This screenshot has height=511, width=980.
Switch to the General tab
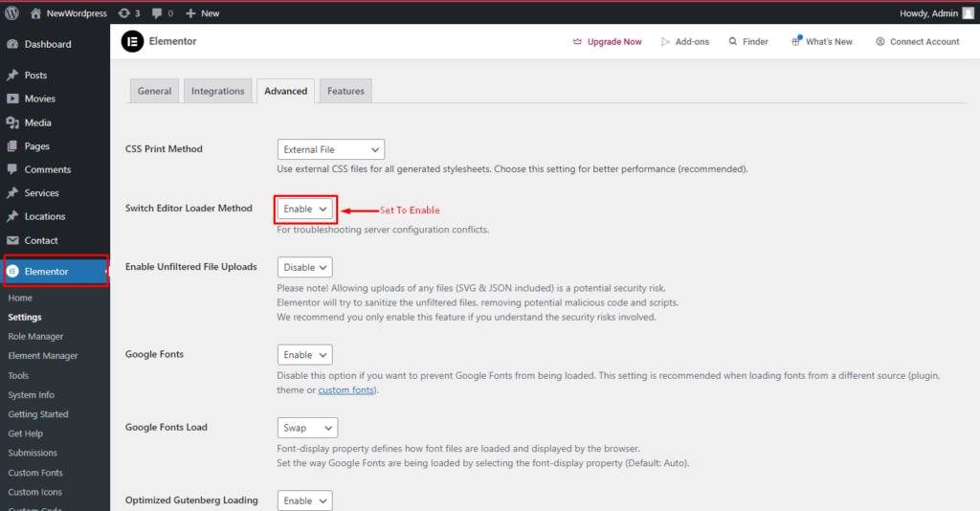click(x=154, y=91)
